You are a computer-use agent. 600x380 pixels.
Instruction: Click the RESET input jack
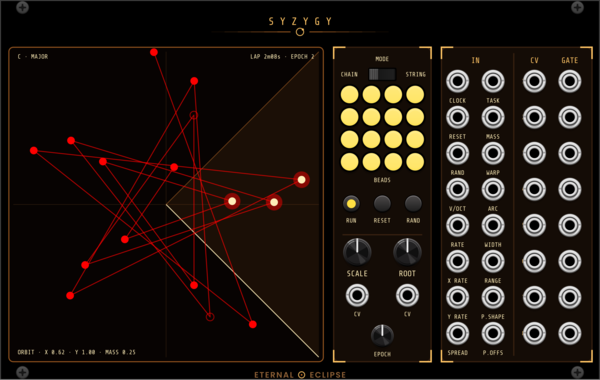pyautogui.click(x=457, y=117)
